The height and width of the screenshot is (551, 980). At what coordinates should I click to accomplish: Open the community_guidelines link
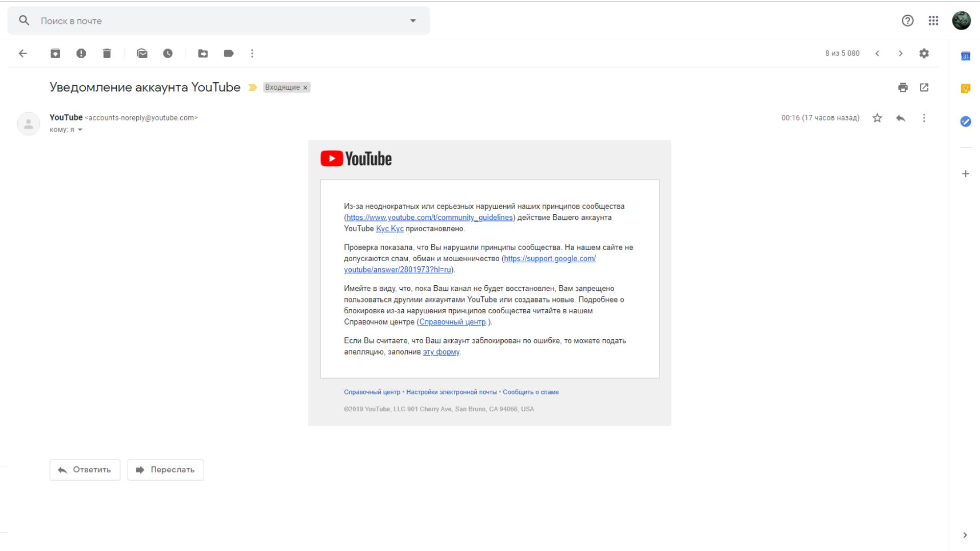pos(430,218)
